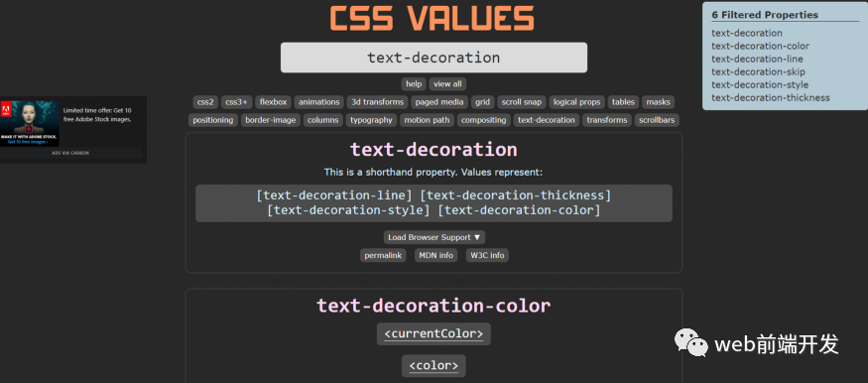This screenshot has width=868, height=383.
Task: Jump to text-decoration-line in filtered list
Action: pyautogui.click(x=757, y=59)
